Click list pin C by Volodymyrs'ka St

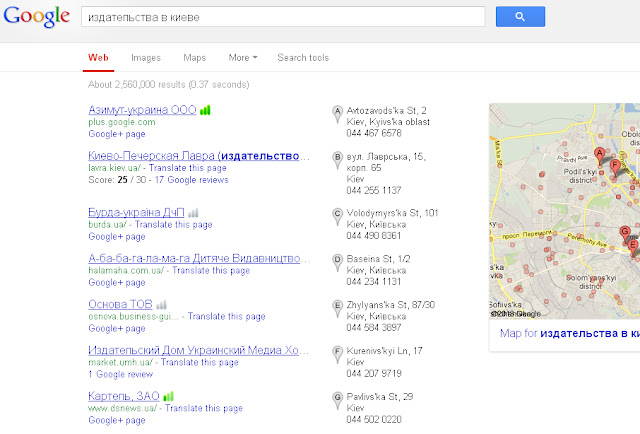338,216
